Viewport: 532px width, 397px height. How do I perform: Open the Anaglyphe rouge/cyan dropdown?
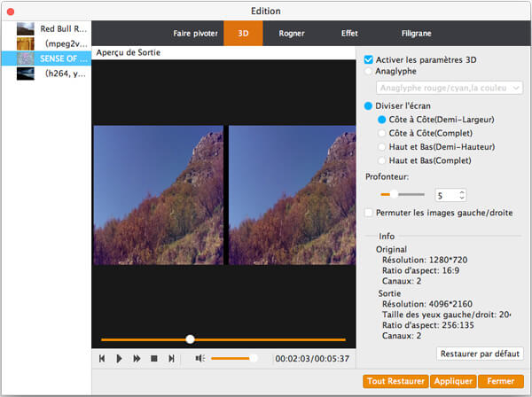[450, 88]
